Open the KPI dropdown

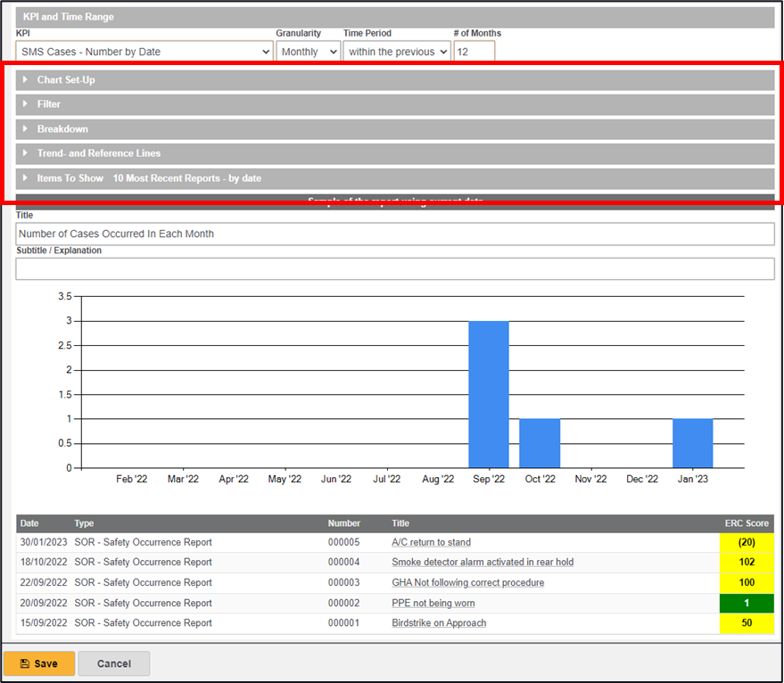pyautogui.click(x=144, y=52)
